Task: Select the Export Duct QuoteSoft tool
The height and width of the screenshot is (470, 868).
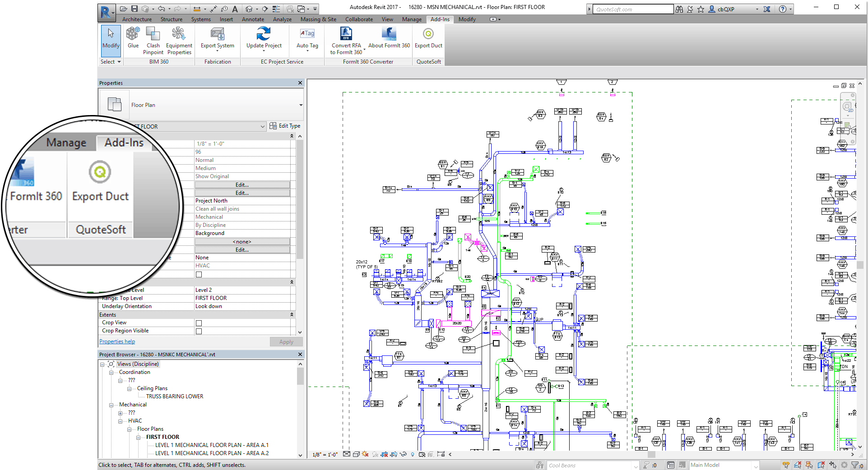Action: [x=428, y=40]
